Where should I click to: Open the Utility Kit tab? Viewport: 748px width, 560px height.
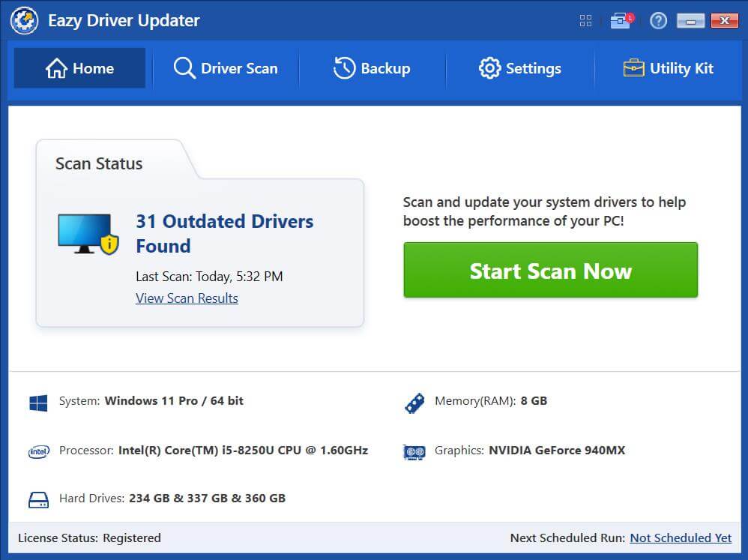[x=668, y=67]
